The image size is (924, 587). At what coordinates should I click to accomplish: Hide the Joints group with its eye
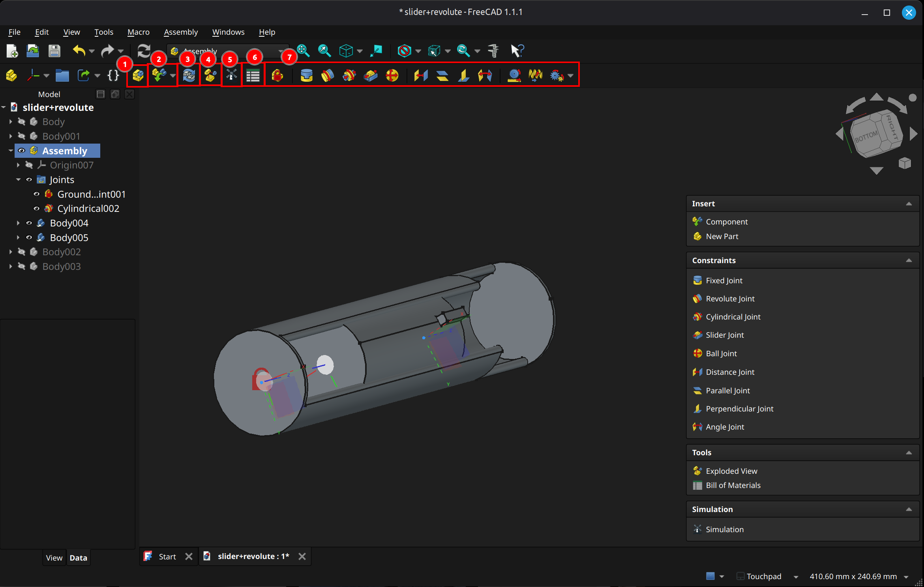[29, 179]
